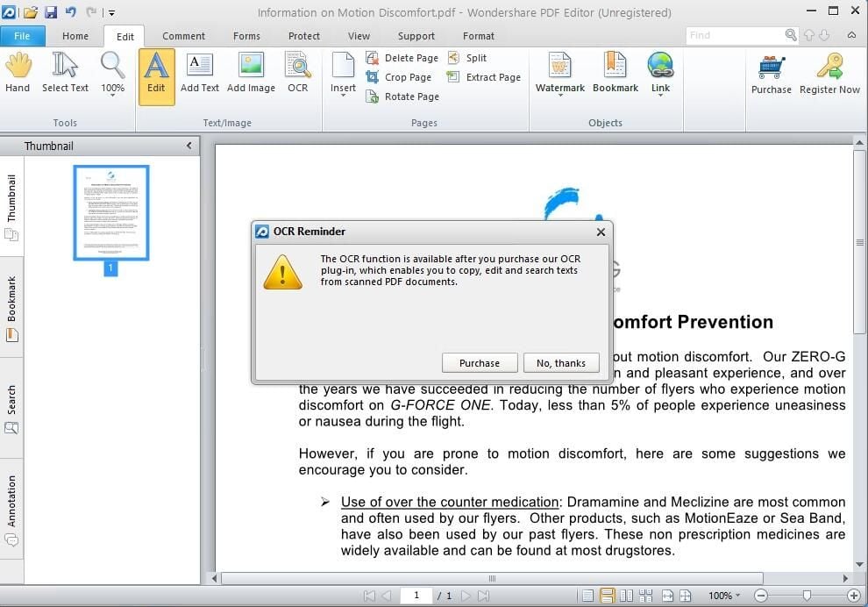Open the Annotation side panel tab

(x=11, y=510)
